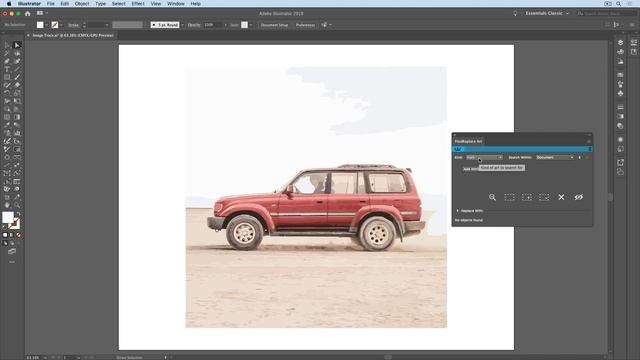
Task: Select the Zoom tool in toolbar
Action: point(17,205)
